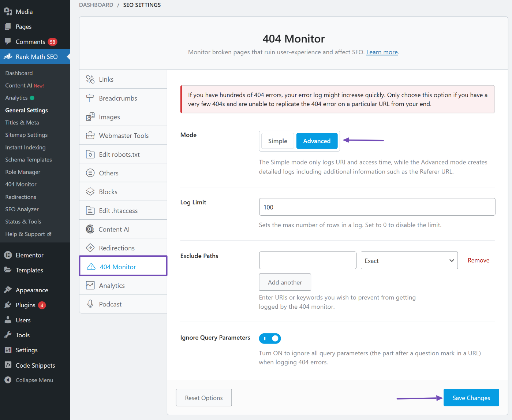
Task: Remove the exclude path row
Action: tap(478, 260)
